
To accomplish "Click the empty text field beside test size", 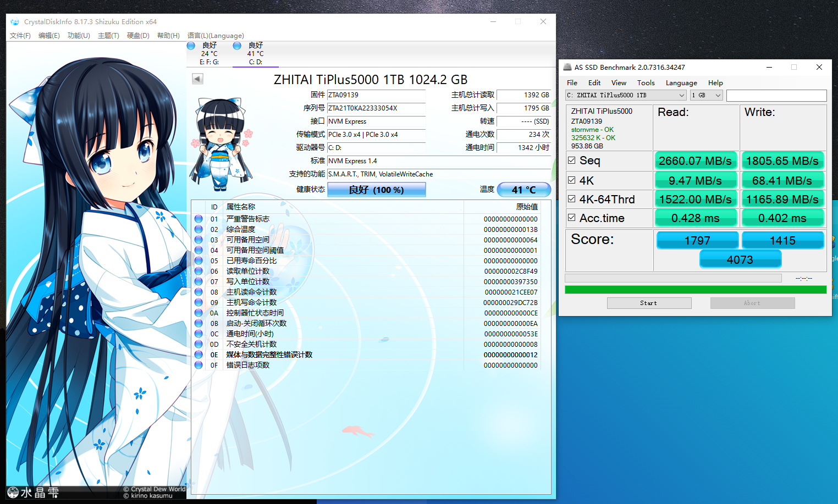I will [776, 96].
